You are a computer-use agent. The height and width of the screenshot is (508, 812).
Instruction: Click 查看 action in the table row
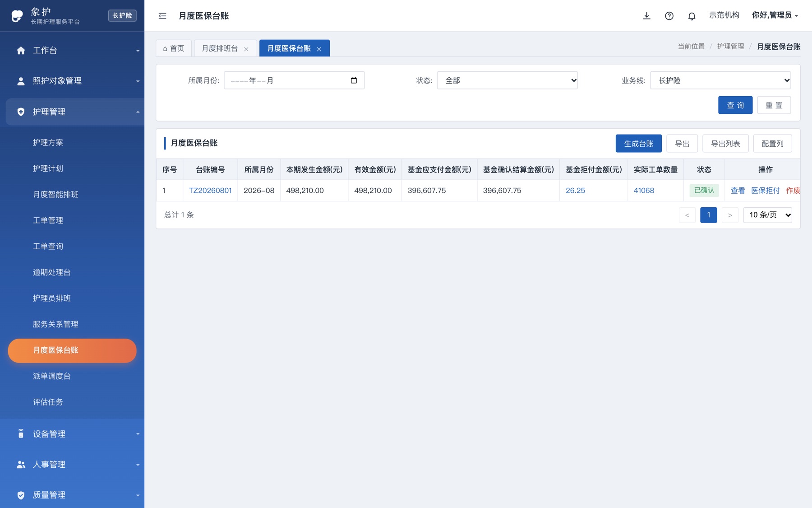coord(738,191)
